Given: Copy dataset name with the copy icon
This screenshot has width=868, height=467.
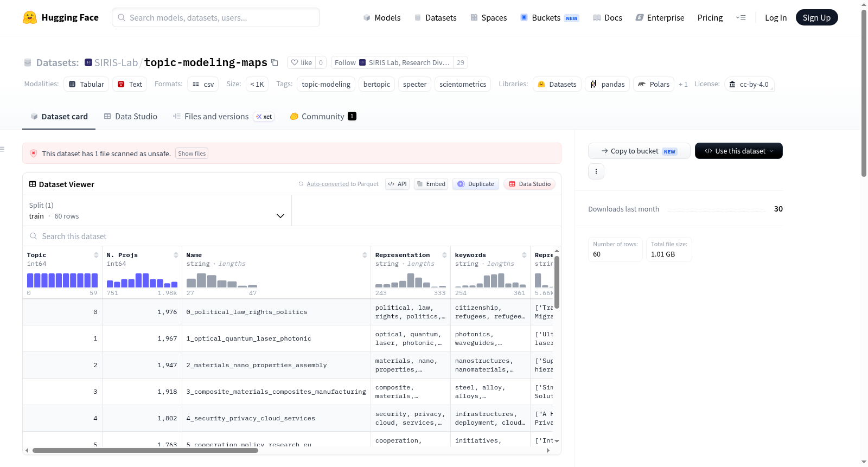Looking at the screenshot, I should [275, 62].
